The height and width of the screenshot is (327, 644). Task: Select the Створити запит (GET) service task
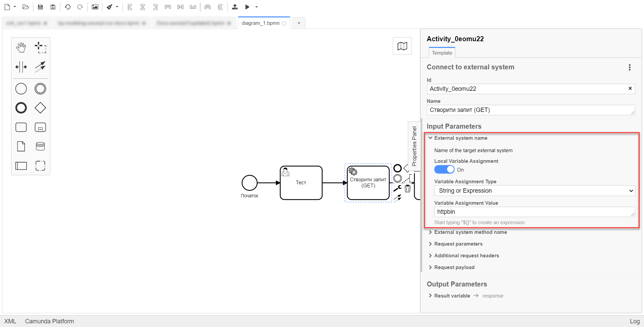368,183
